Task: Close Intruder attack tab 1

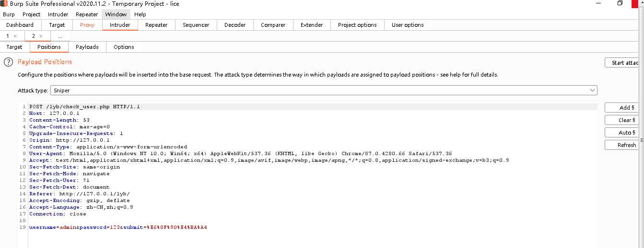Action: pos(15,36)
